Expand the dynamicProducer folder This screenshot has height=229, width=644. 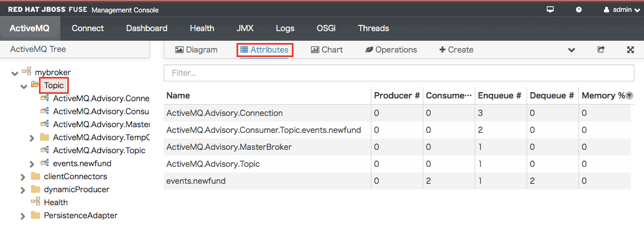point(23,191)
